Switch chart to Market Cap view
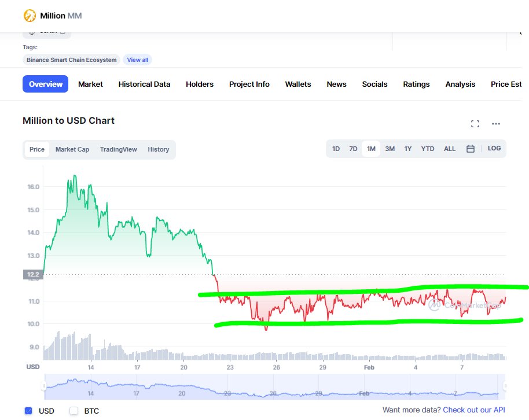 click(x=72, y=149)
